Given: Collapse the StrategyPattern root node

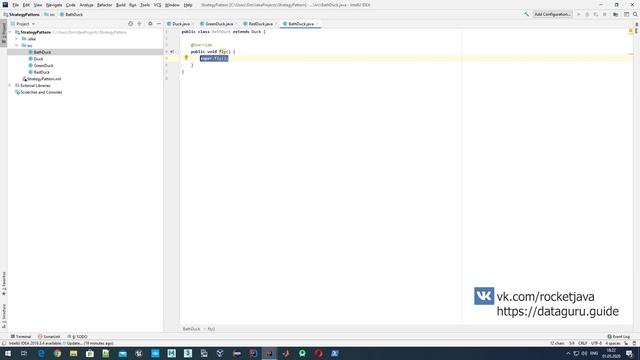Looking at the screenshot, I should point(11,32).
